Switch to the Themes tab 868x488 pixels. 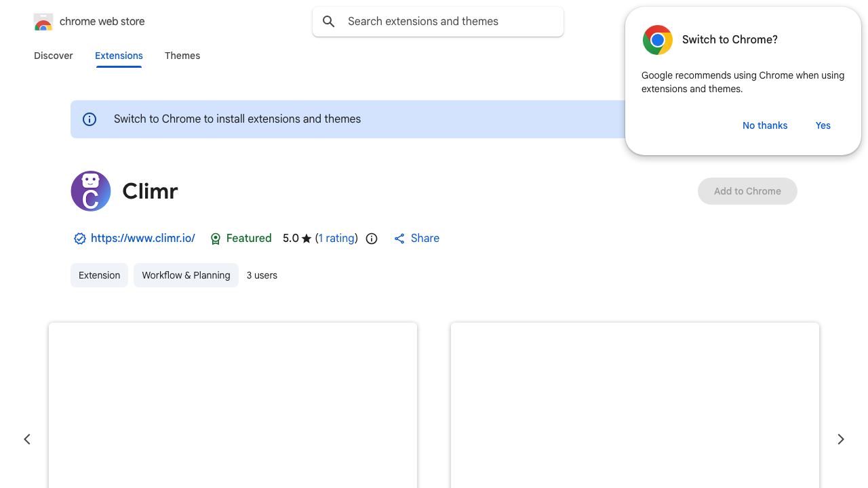pyautogui.click(x=182, y=56)
